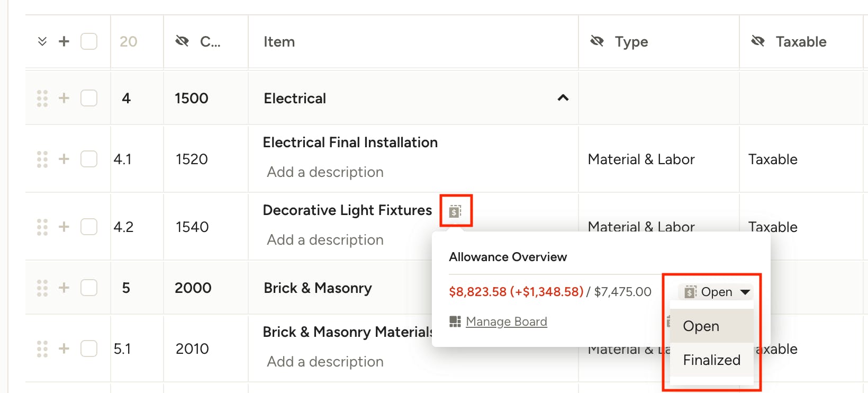The height and width of the screenshot is (393, 868).
Task: Toggle visibility of the Type column
Action: 597,41
